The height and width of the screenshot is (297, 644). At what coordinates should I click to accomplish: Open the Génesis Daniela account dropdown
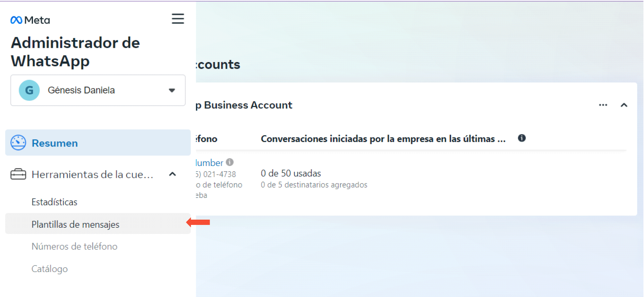[98, 90]
